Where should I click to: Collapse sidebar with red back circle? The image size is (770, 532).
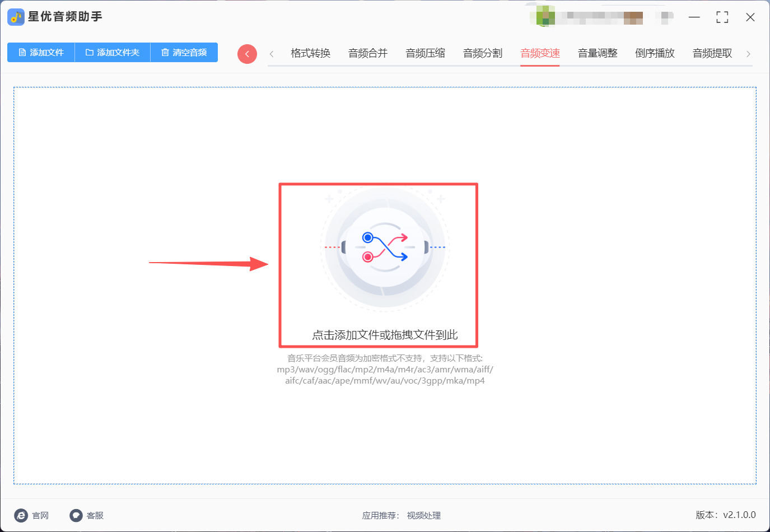pos(247,54)
